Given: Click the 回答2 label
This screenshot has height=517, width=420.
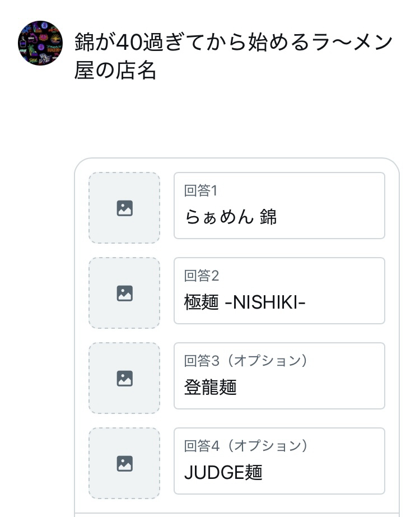Looking at the screenshot, I should (x=201, y=276).
